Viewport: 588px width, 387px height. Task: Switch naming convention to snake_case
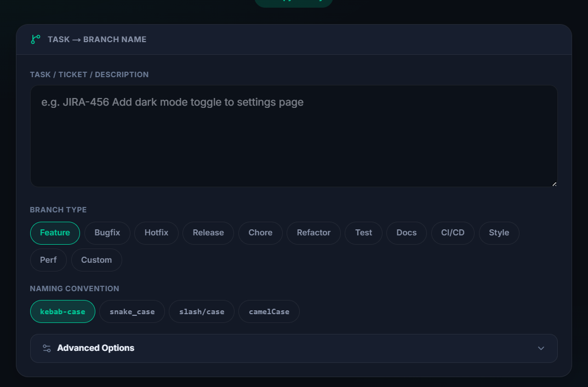click(x=132, y=311)
